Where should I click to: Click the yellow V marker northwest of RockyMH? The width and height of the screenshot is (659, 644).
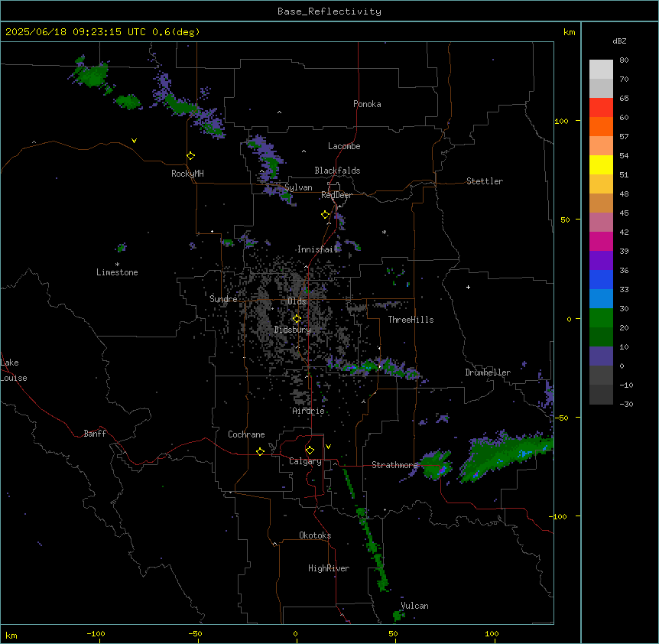point(134,141)
